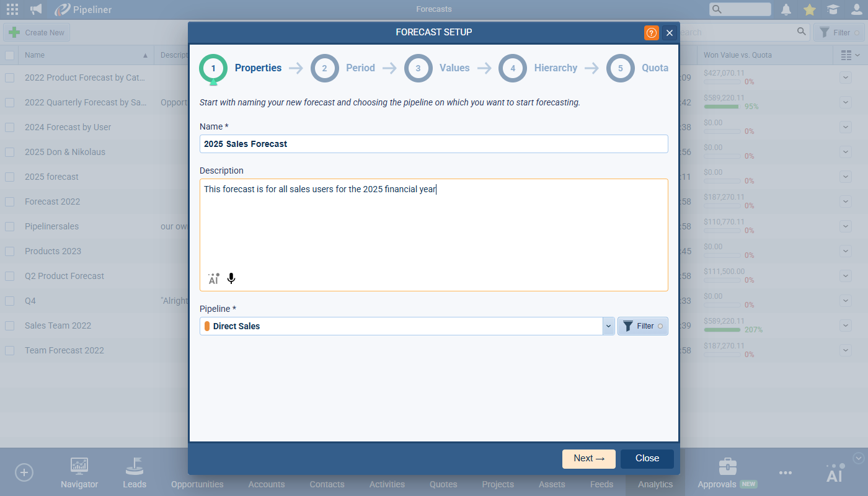Open row menu dropdown for Sales Team 2022
This screenshot has width=868, height=496.
coord(846,325)
